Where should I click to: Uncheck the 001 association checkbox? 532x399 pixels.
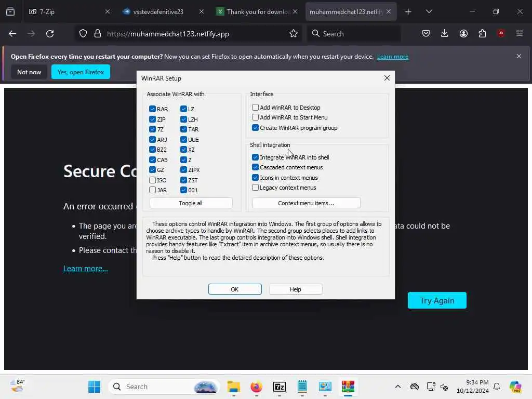tap(183, 190)
